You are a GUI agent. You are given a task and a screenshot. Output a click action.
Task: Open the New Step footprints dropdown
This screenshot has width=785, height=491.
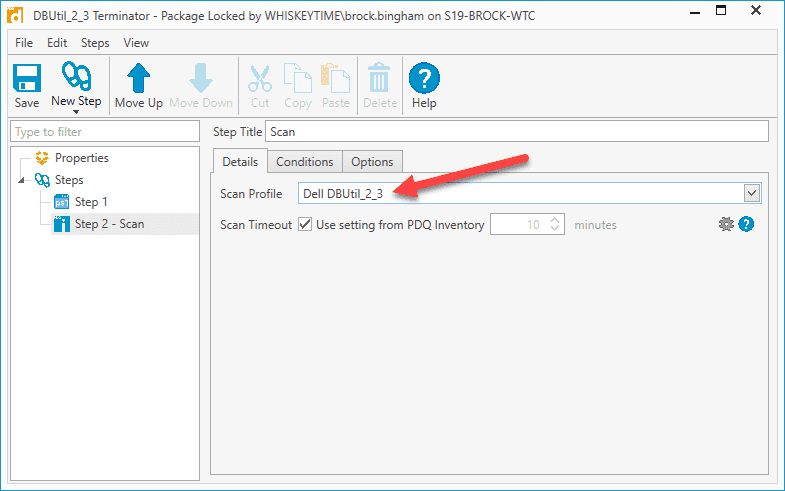(x=76, y=87)
